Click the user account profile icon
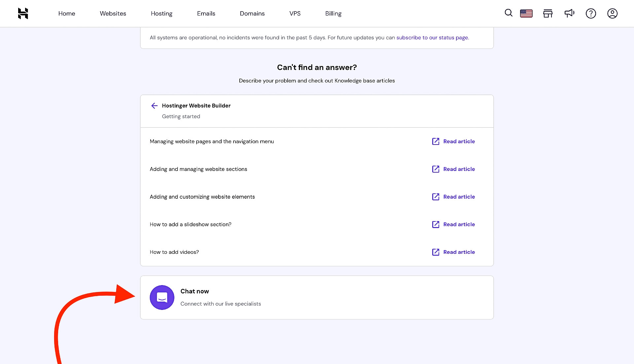634x364 pixels. (x=612, y=14)
